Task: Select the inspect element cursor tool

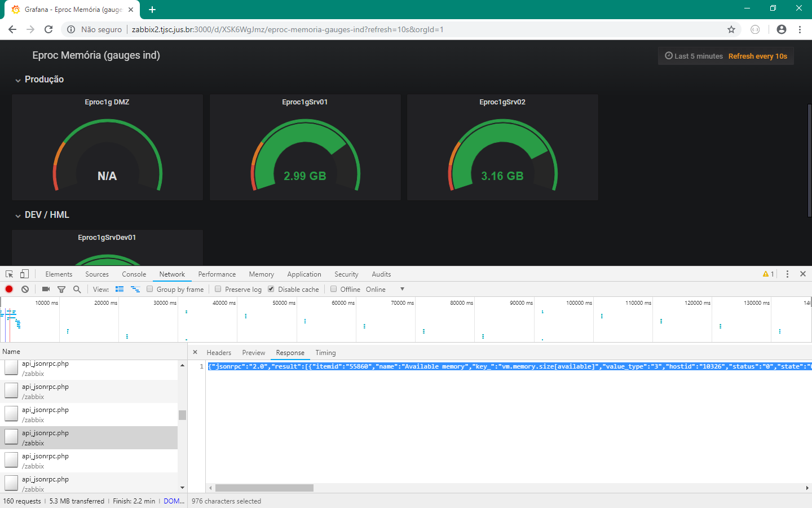Action: coord(8,274)
